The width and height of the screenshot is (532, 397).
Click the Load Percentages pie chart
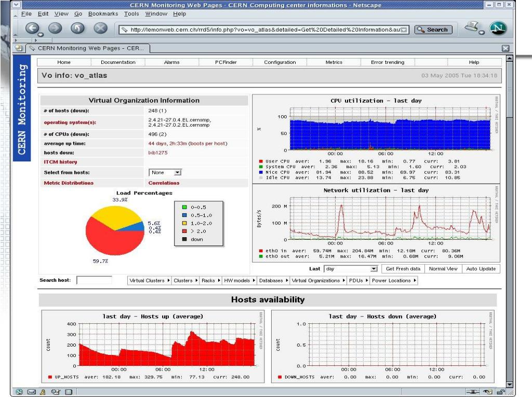pos(115,230)
